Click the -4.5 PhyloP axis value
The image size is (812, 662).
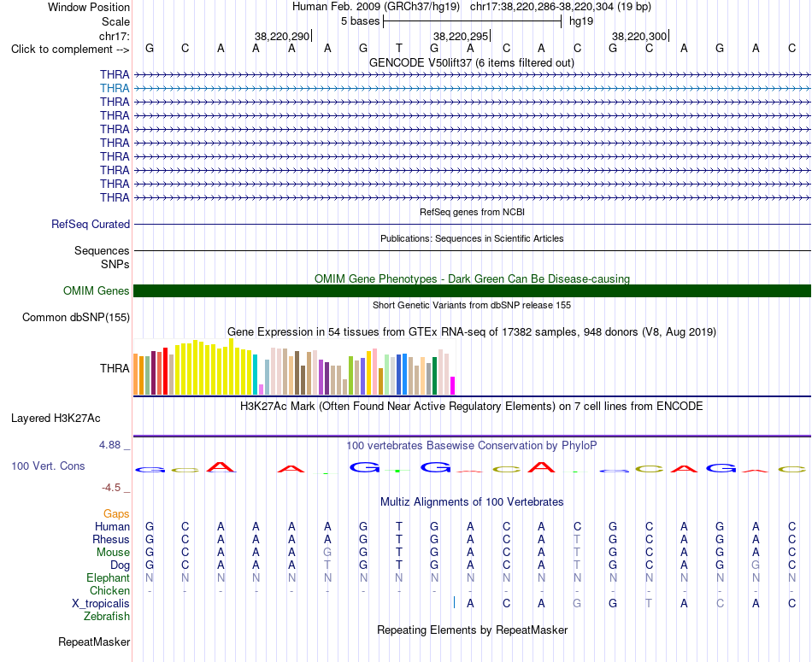tap(111, 488)
